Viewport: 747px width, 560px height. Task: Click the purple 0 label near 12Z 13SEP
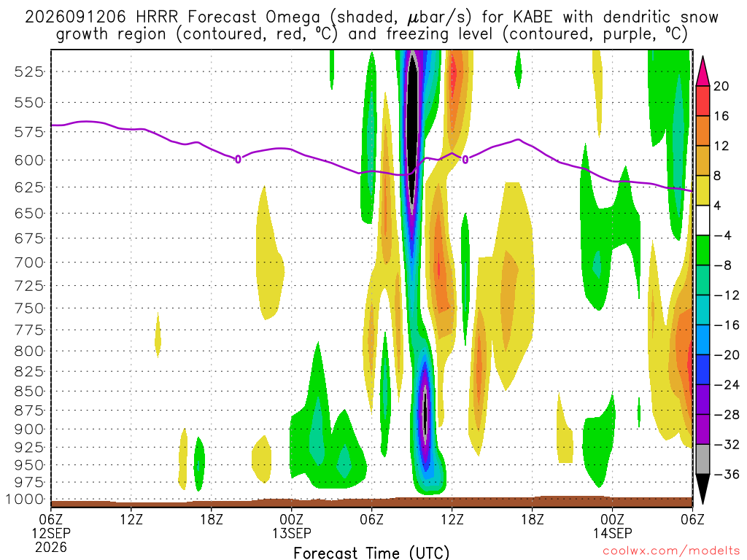pos(465,159)
